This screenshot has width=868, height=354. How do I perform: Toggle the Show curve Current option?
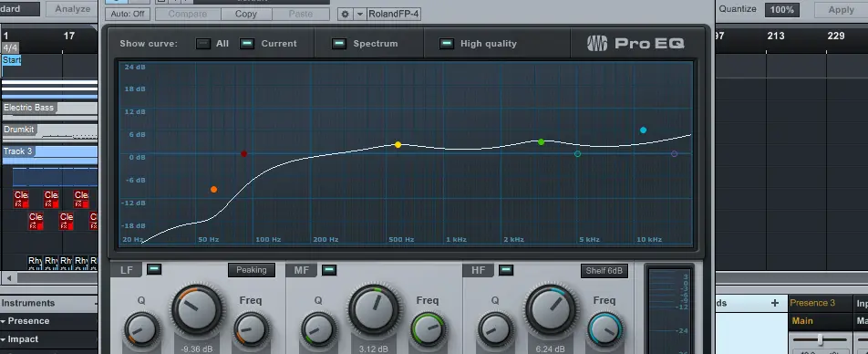247,44
